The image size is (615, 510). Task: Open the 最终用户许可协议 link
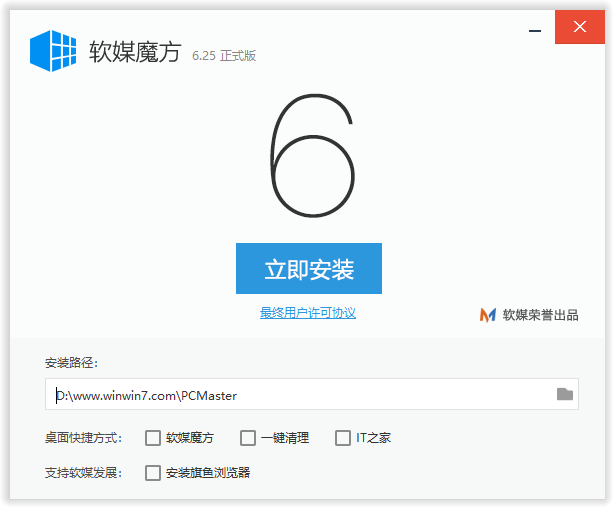coord(308,314)
